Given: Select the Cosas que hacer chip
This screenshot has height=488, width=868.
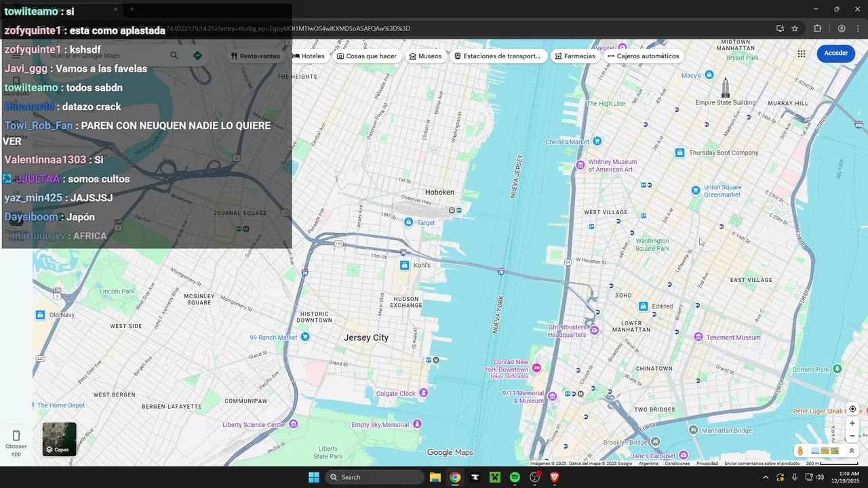Looking at the screenshot, I should coord(367,56).
